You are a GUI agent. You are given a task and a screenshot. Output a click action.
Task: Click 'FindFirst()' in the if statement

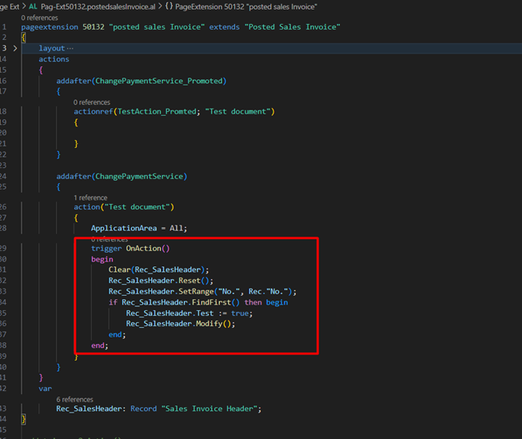(x=215, y=302)
